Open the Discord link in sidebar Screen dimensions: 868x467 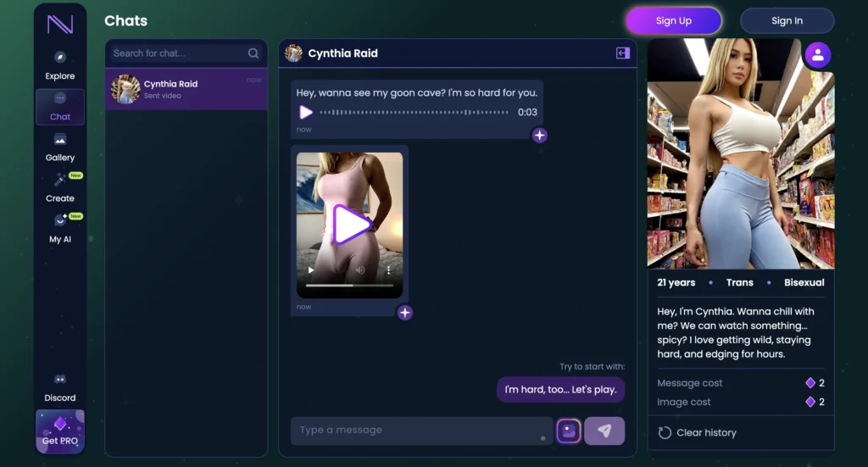pos(60,388)
